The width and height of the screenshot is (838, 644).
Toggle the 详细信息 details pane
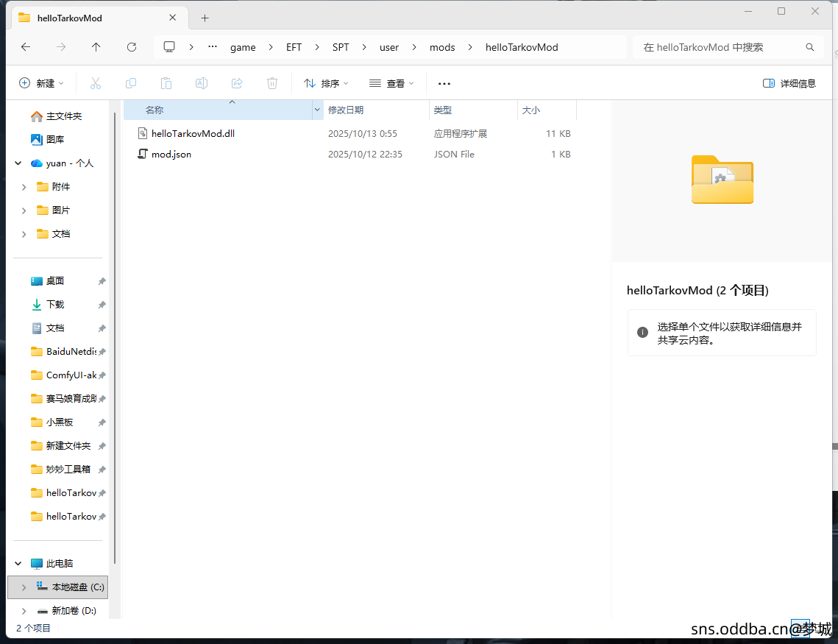[x=789, y=83]
